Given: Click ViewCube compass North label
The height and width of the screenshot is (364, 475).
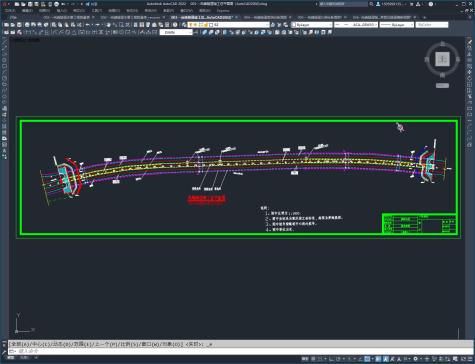Looking at the screenshot, I should point(442,44).
